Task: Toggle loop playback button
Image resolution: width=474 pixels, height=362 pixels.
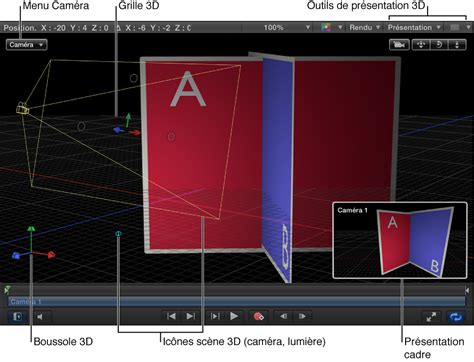Action: 455,317
